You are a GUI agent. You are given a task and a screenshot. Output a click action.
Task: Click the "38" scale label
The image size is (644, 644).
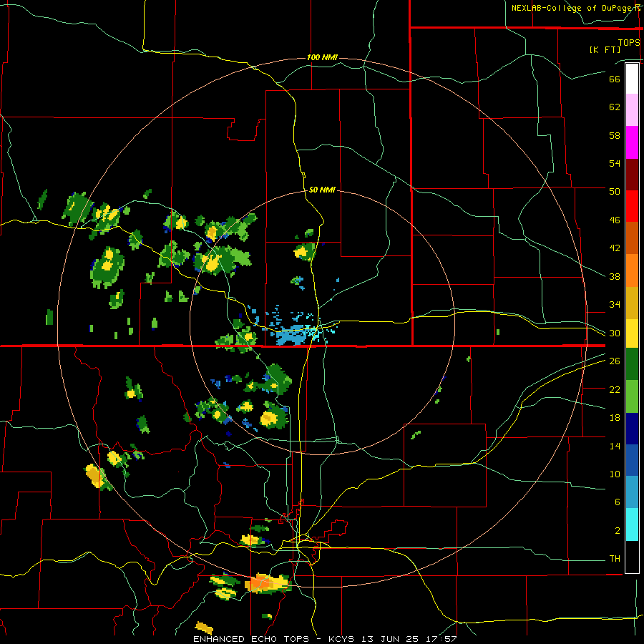click(x=615, y=276)
